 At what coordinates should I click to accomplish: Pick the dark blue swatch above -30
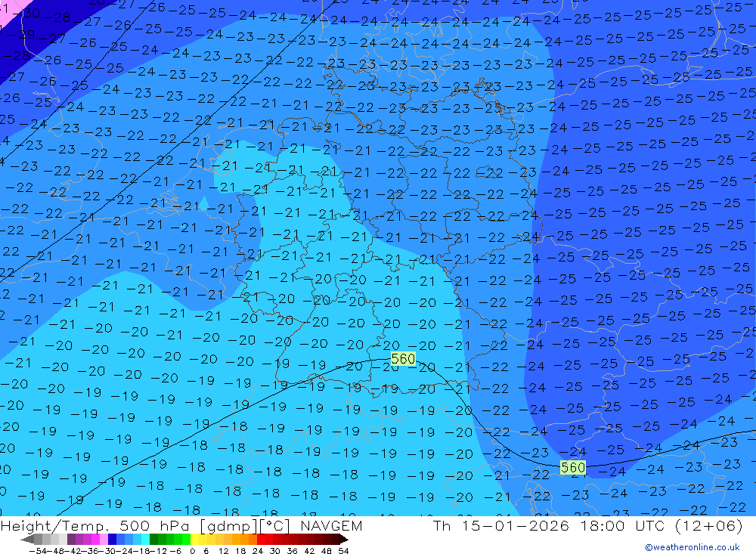112,539
